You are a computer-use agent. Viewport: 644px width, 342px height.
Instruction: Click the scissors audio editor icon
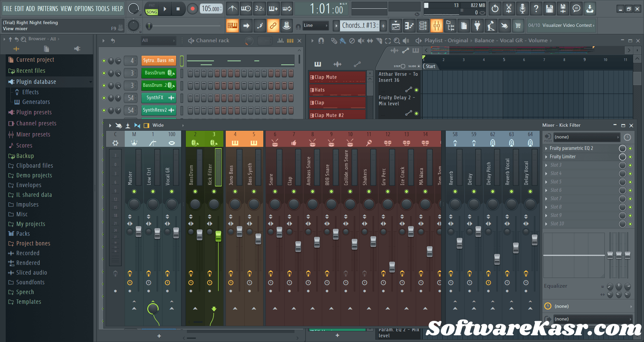[509, 9]
